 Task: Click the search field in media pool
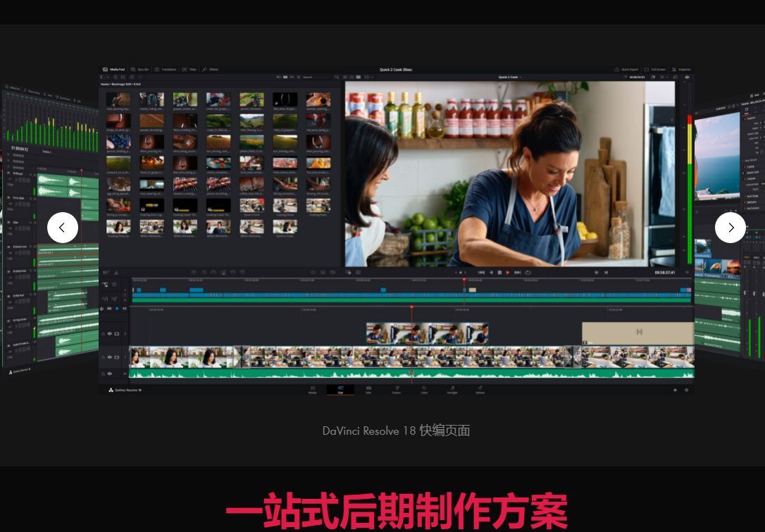coord(318,77)
